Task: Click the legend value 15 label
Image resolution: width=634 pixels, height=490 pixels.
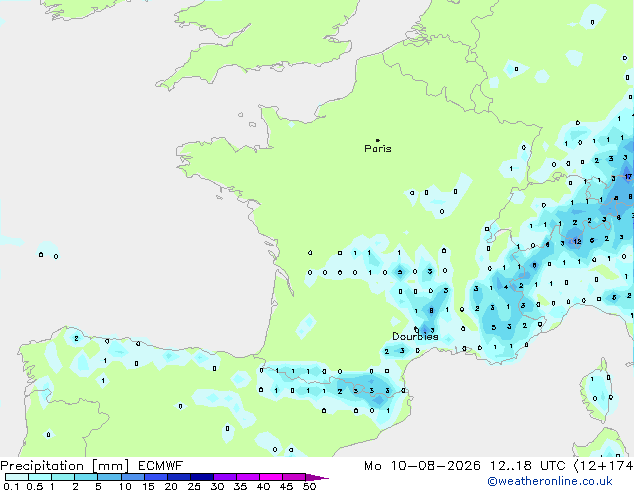Action: pyautogui.click(x=148, y=486)
